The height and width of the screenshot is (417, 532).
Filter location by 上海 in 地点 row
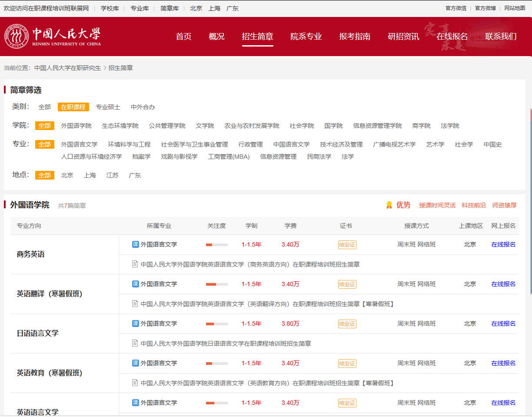click(90, 175)
